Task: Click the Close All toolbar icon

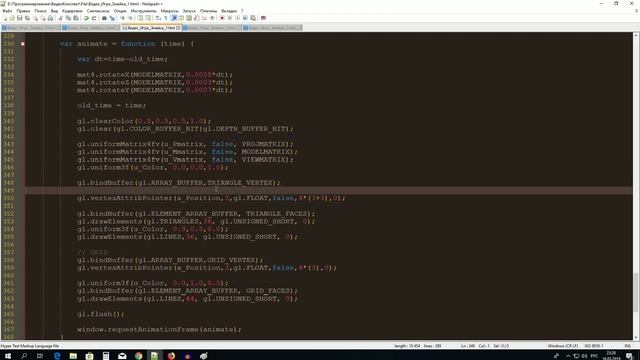Action: click(x=43, y=18)
